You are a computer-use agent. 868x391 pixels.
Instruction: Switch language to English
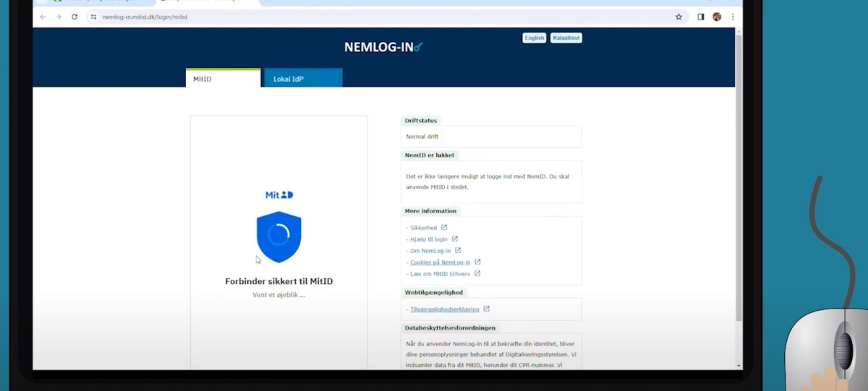pos(535,38)
